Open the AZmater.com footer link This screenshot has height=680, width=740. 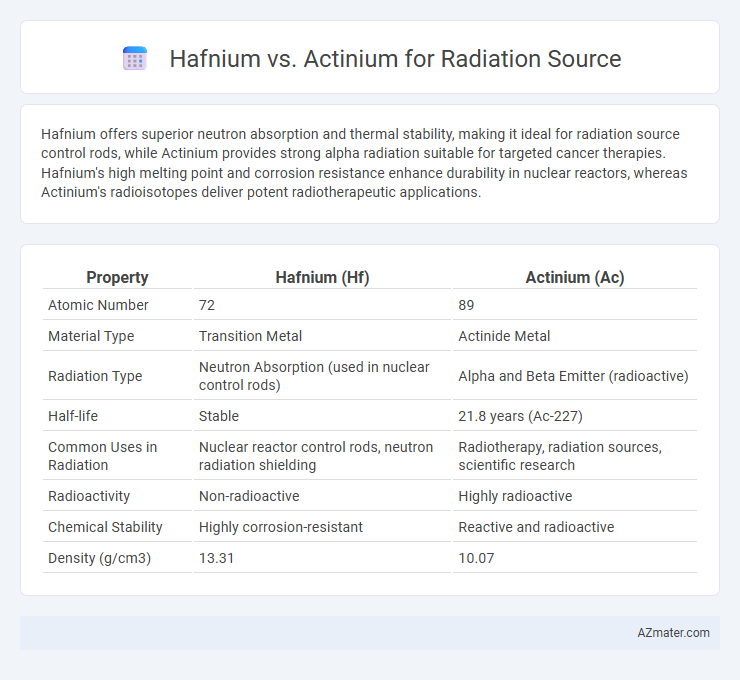673,633
